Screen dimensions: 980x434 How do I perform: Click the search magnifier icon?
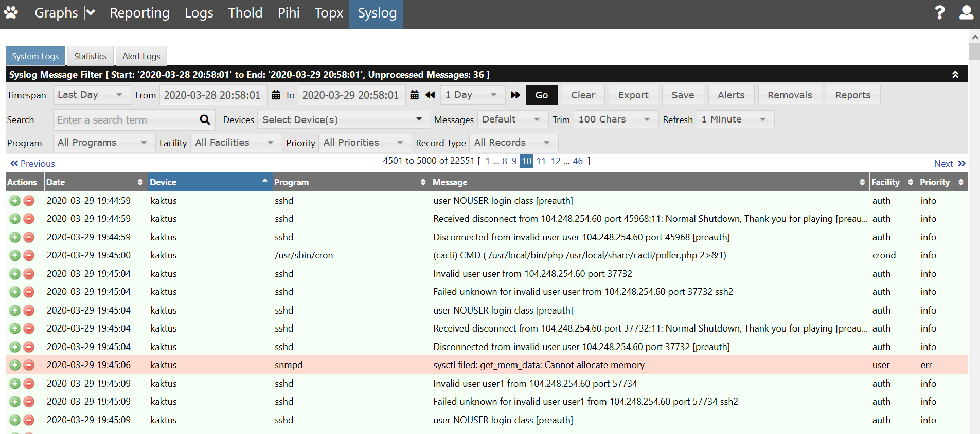tap(205, 120)
